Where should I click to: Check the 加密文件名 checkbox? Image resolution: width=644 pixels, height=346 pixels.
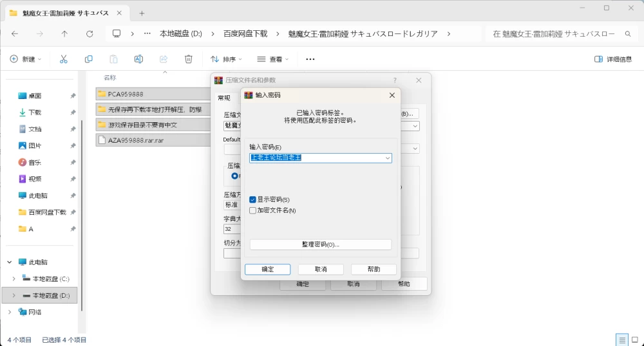click(252, 210)
